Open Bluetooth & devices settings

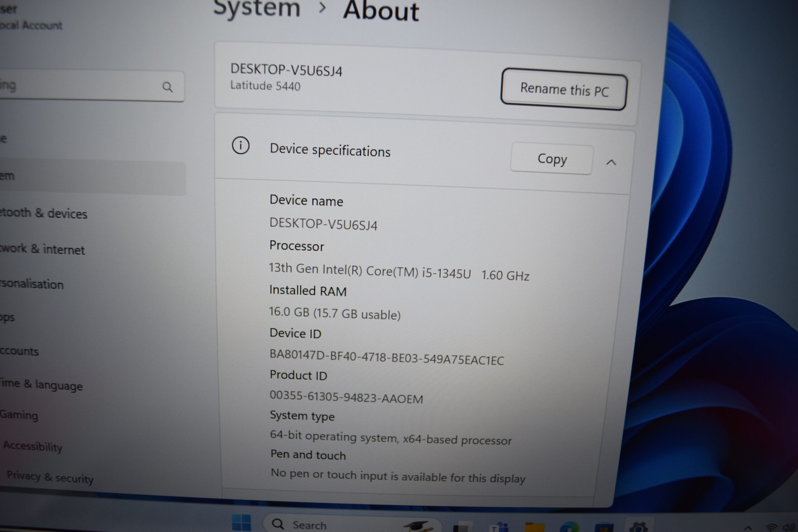[43, 213]
